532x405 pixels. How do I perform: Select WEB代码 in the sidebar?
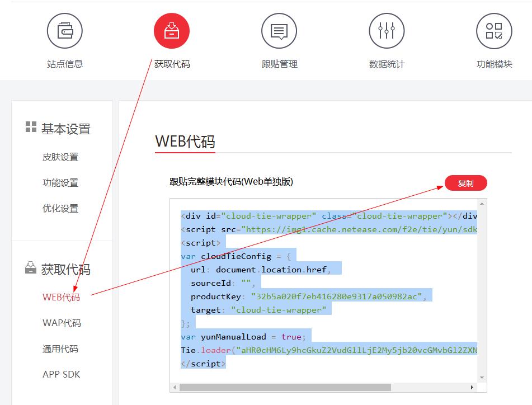point(61,297)
